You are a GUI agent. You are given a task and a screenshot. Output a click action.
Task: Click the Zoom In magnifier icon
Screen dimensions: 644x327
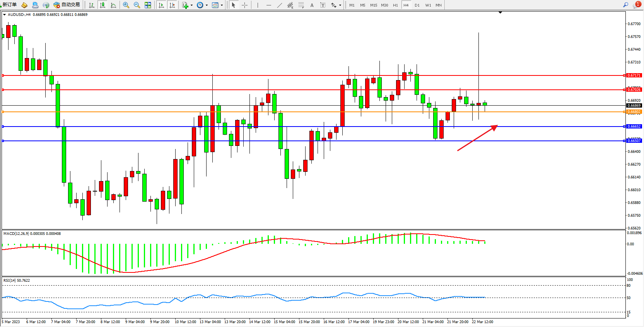(126, 5)
